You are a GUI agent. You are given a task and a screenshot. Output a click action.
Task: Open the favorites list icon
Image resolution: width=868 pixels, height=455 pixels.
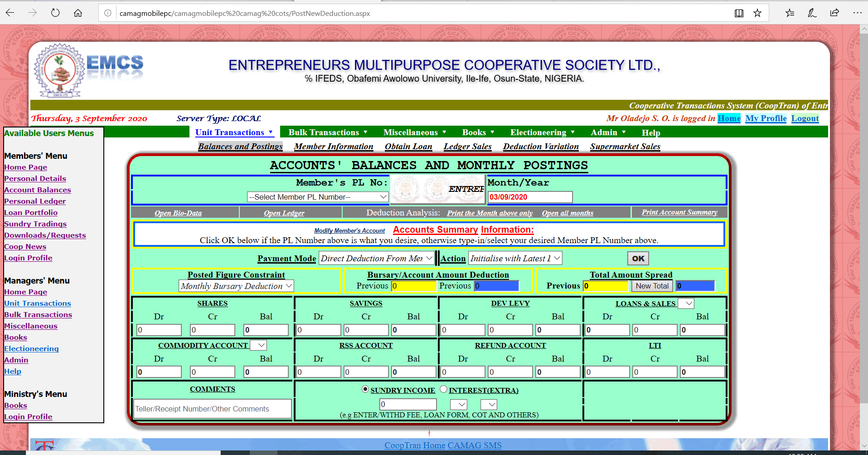tap(790, 13)
